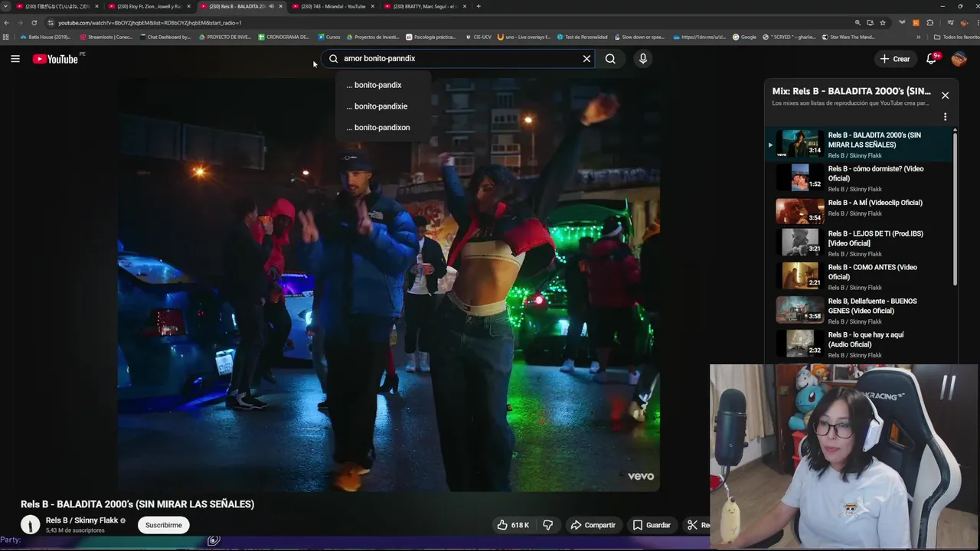Open the tab search dropdown arrow
This screenshot has height=551, width=980.
tap(6, 6)
